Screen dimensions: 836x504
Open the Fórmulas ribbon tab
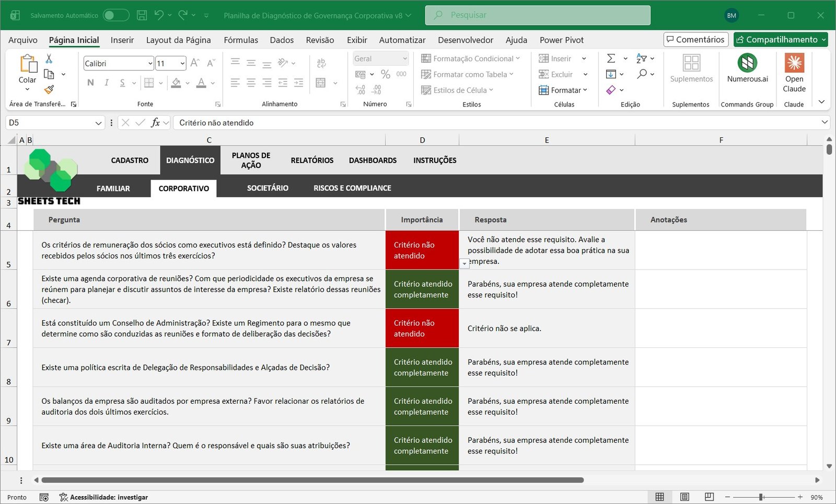click(241, 40)
